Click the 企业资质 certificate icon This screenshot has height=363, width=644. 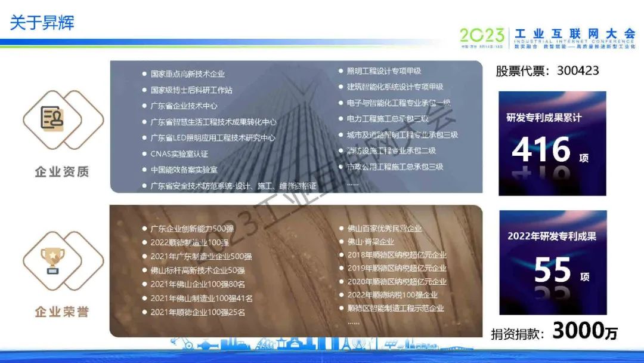pos(52,119)
